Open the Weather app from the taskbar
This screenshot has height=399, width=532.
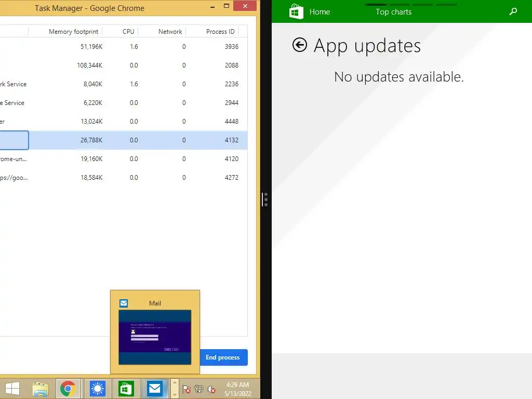97,389
